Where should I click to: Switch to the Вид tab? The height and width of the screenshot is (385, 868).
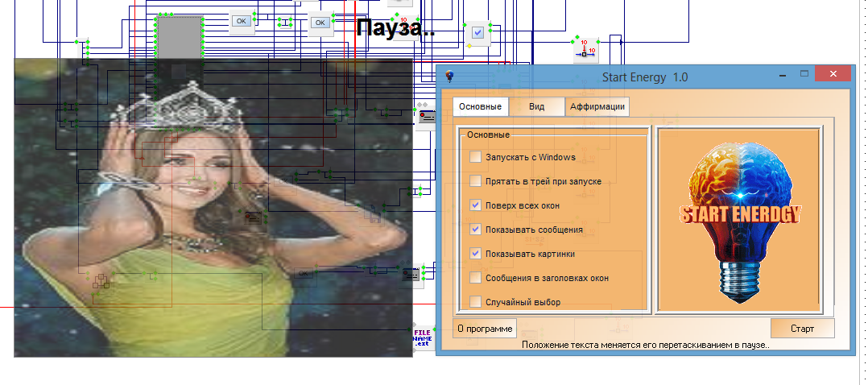pos(536,107)
